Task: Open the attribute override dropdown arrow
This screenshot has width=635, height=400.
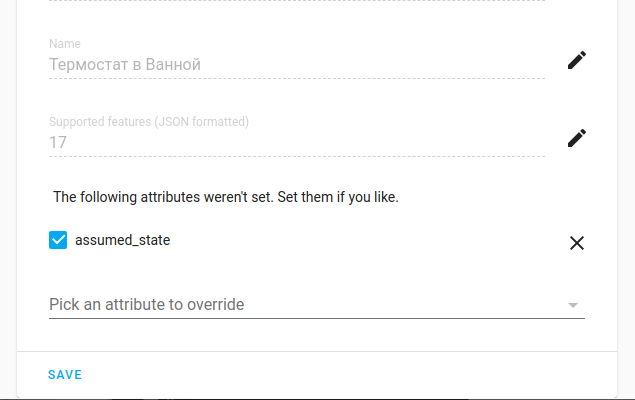Action: pyautogui.click(x=573, y=305)
